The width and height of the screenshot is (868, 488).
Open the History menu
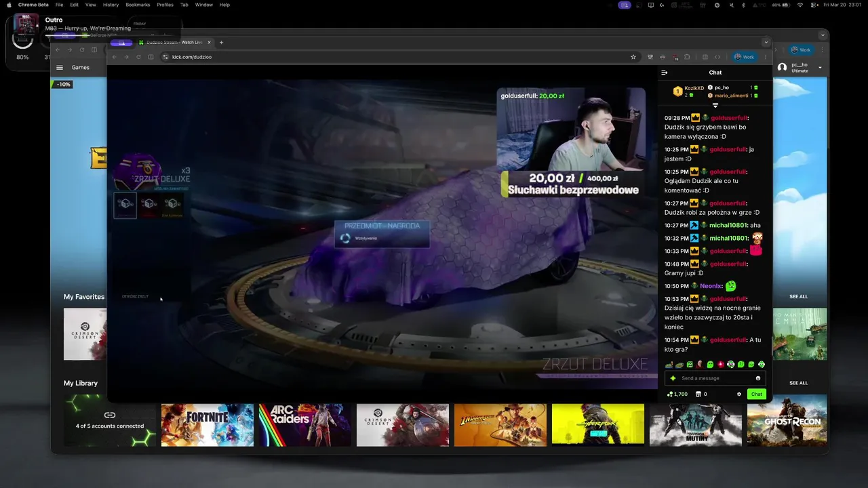coord(111,5)
